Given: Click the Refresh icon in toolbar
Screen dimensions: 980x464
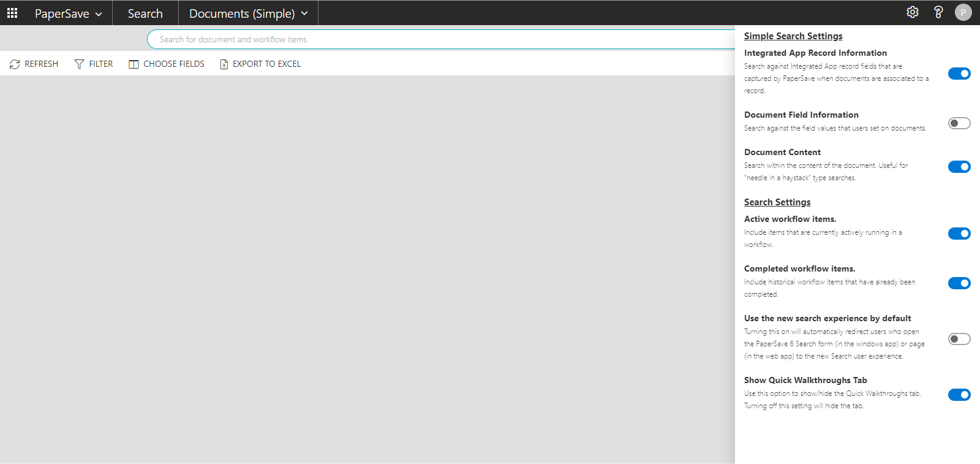Looking at the screenshot, I should click(15, 64).
